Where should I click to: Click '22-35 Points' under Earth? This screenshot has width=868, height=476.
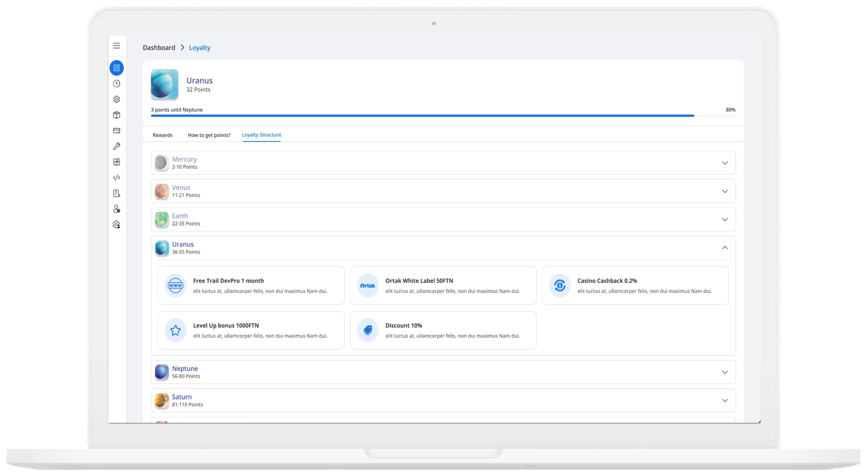[186, 224]
